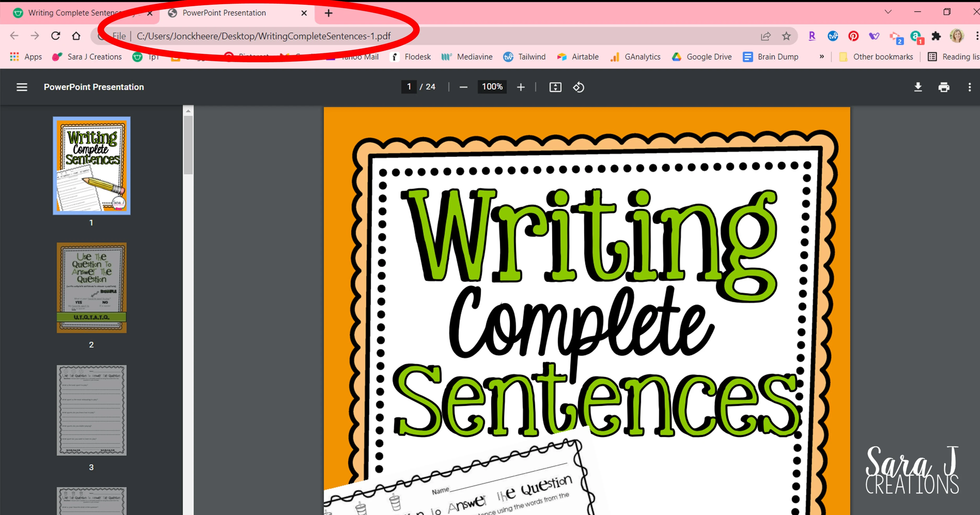Open the Other bookmarks folder
The image size is (980, 515).
876,57
